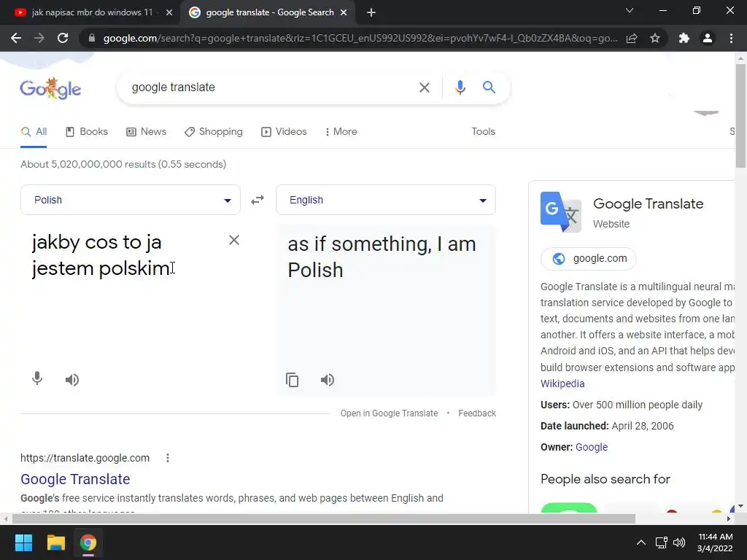This screenshot has height=560, width=747.
Task: Open the Owner: Google link
Action: pyautogui.click(x=591, y=447)
